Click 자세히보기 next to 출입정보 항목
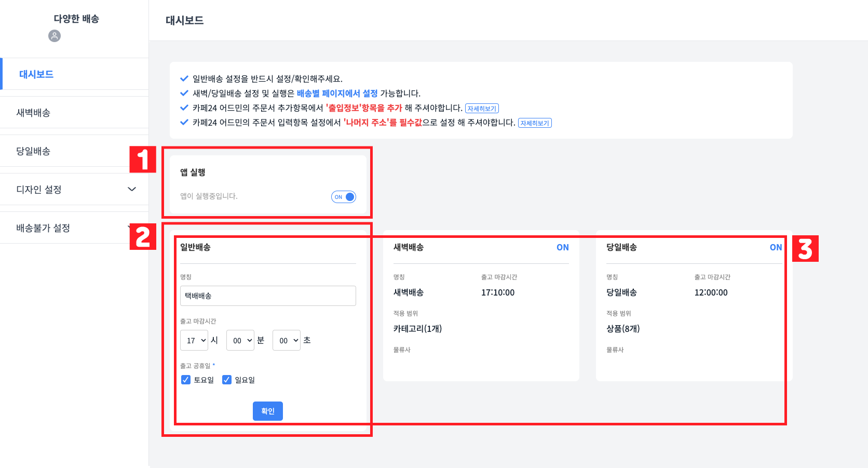868x468 pixels. (482, 109)
